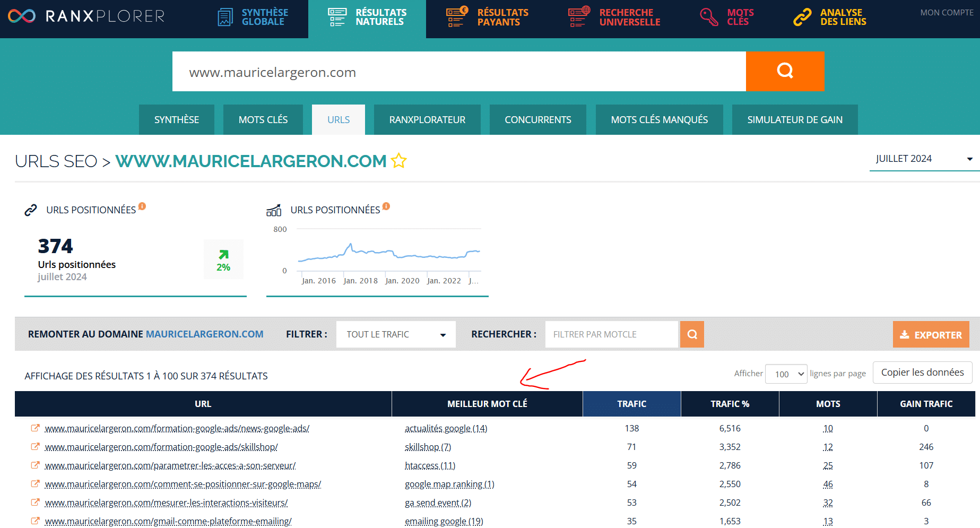
Task: Click the Exporter button
Action: (x=931, y=335)
